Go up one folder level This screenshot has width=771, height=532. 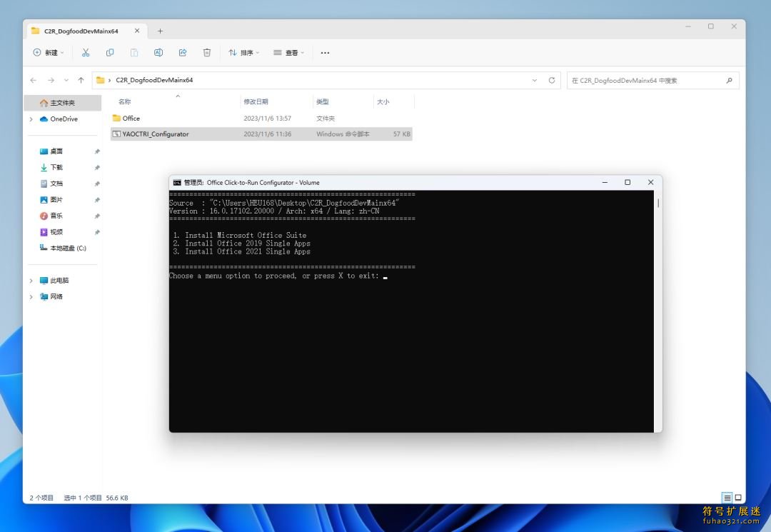point(81,80)
